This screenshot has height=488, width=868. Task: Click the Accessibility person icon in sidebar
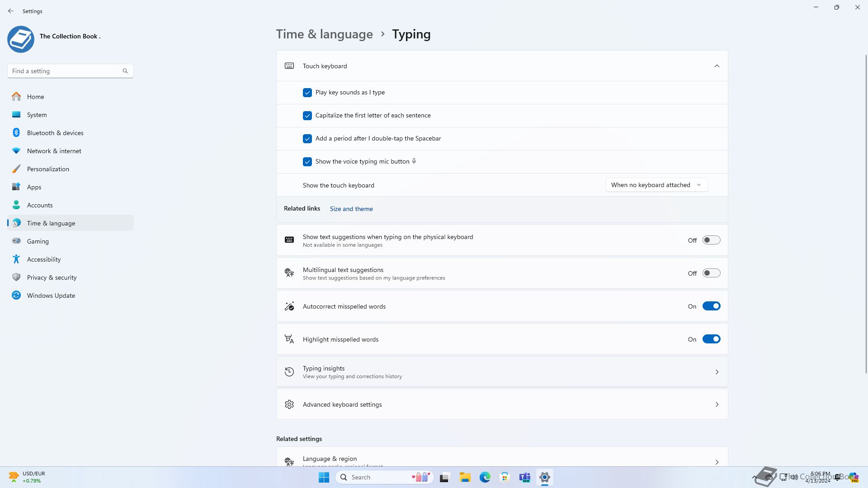(x=16, y=259)
